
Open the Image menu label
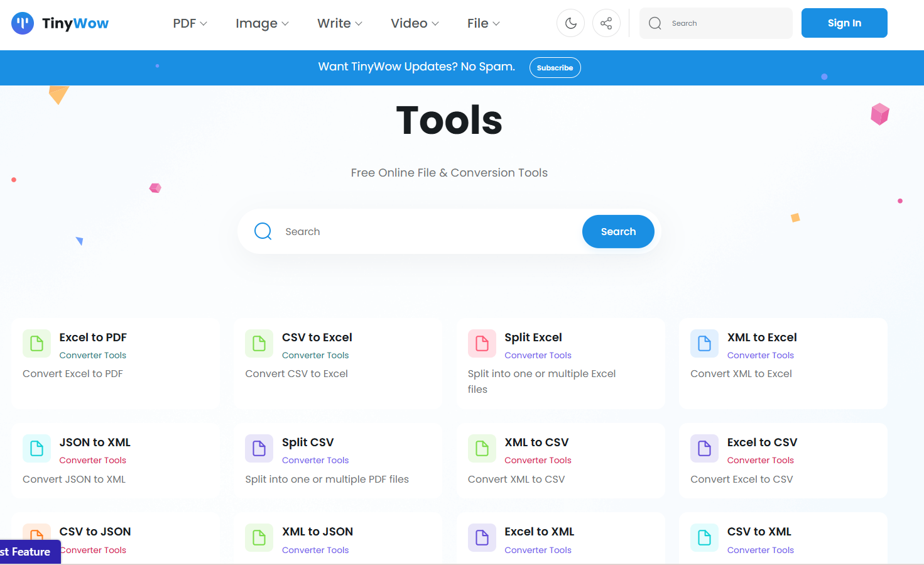256,23
